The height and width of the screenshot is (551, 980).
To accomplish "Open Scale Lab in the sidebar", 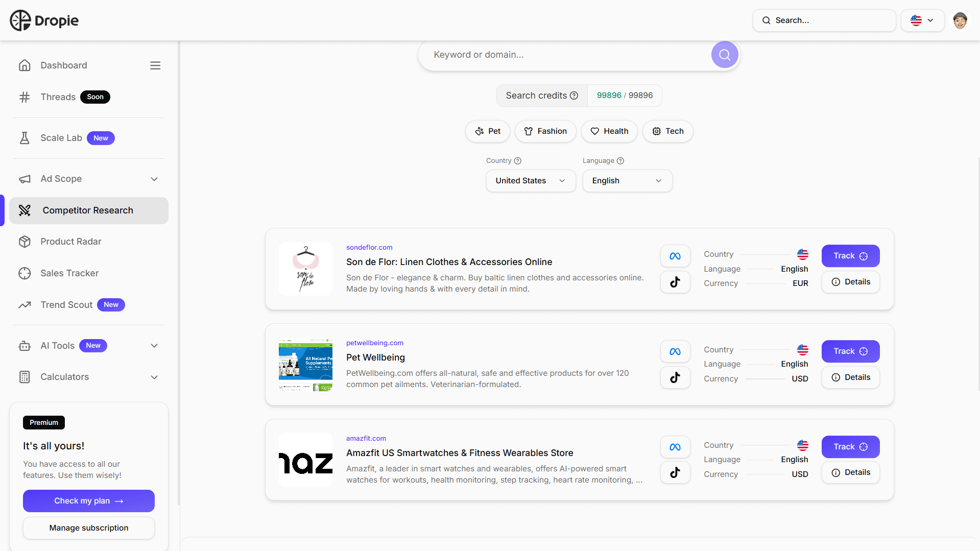I will [61, 138].
